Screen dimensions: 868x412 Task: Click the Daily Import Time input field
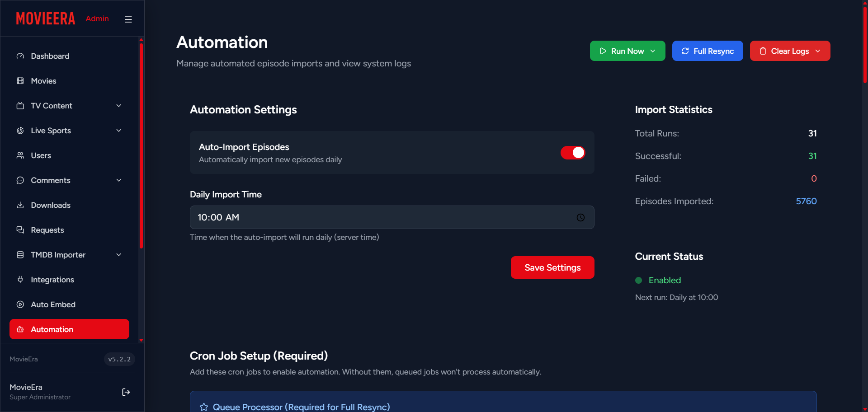pyautogui.click(x=362, y=217)
